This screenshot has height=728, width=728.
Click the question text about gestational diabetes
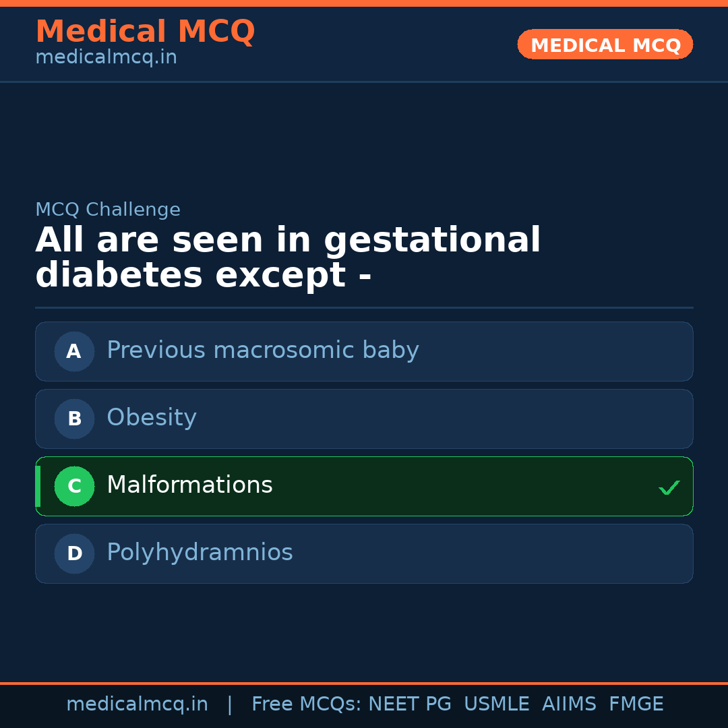(288, 258)
